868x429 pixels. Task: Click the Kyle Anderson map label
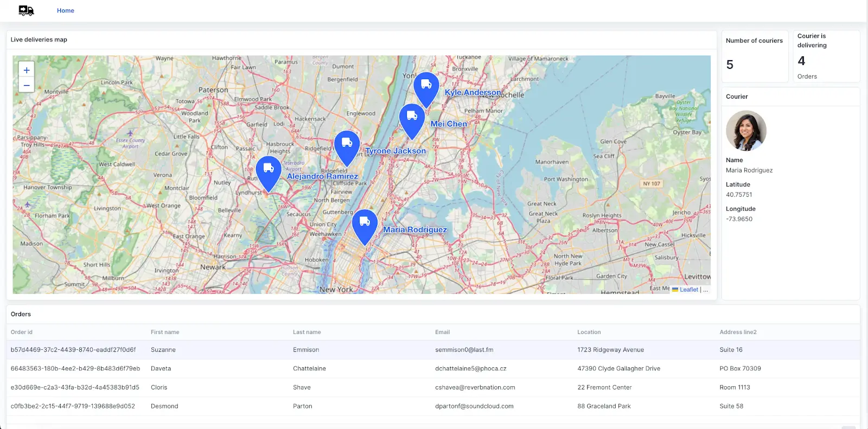click(x=473, y=92)
